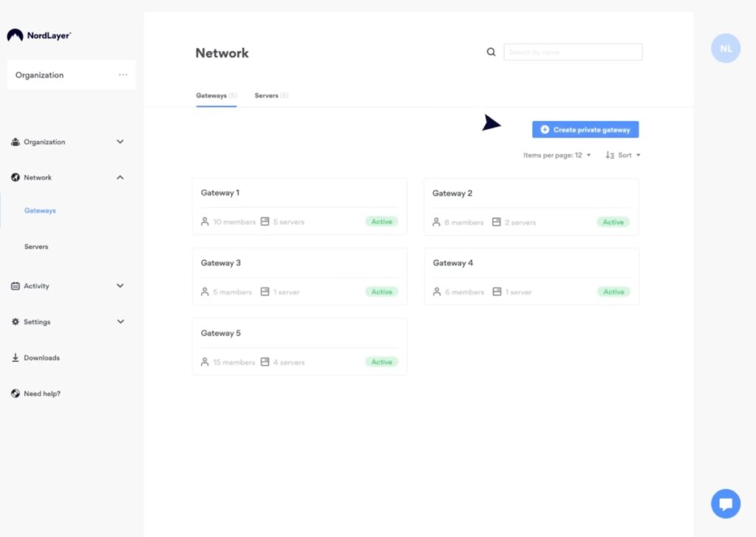Open the Gateway 1 card title
Viewport: 756px width, 537px height.
(220, 193)
